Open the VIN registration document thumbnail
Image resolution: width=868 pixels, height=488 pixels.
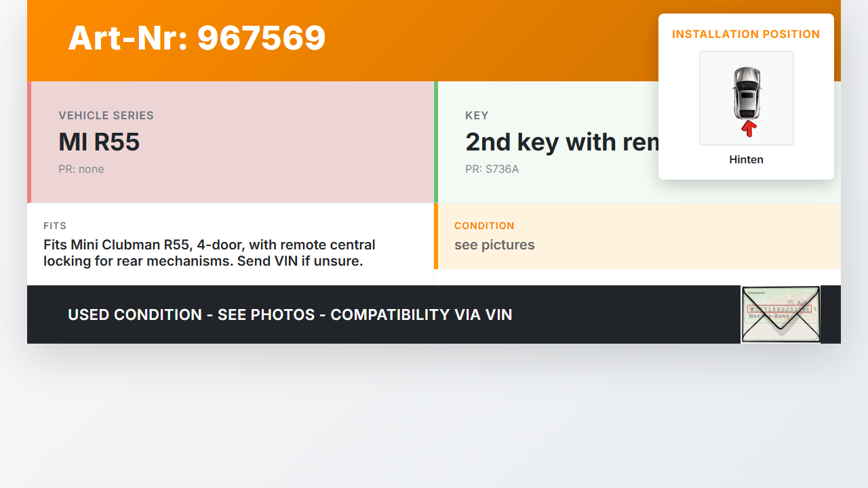click(781, 314)
